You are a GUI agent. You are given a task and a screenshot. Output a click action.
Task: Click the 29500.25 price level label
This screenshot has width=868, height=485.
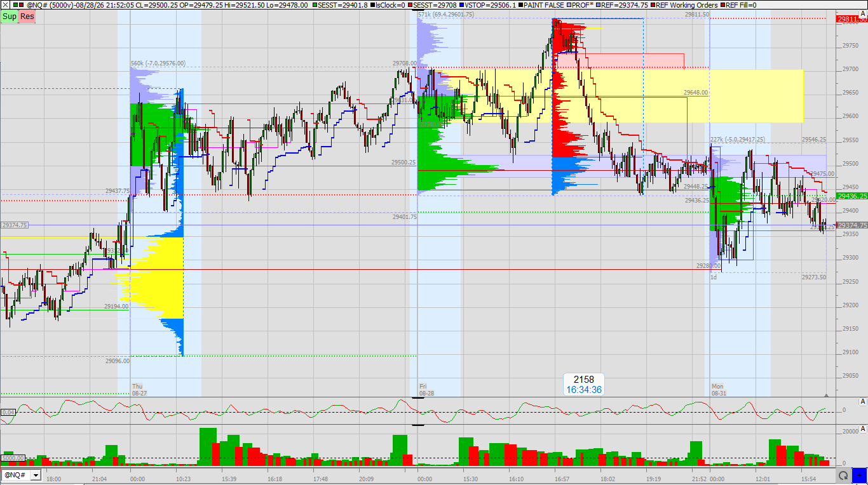[403, 163]
